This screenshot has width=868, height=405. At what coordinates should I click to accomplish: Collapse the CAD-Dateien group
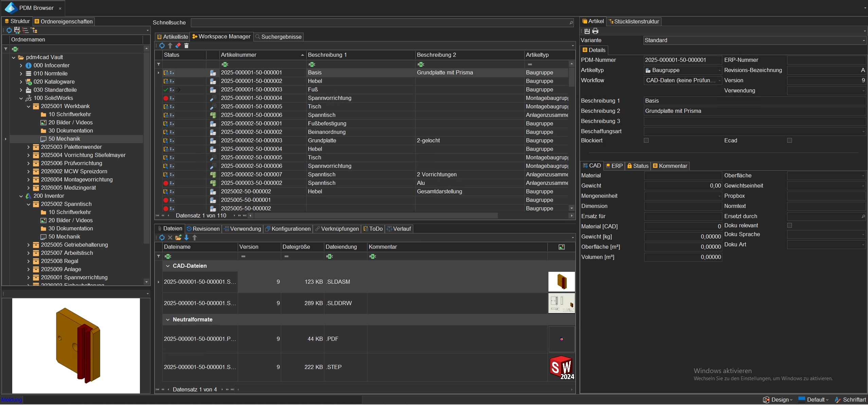[168, 266]
